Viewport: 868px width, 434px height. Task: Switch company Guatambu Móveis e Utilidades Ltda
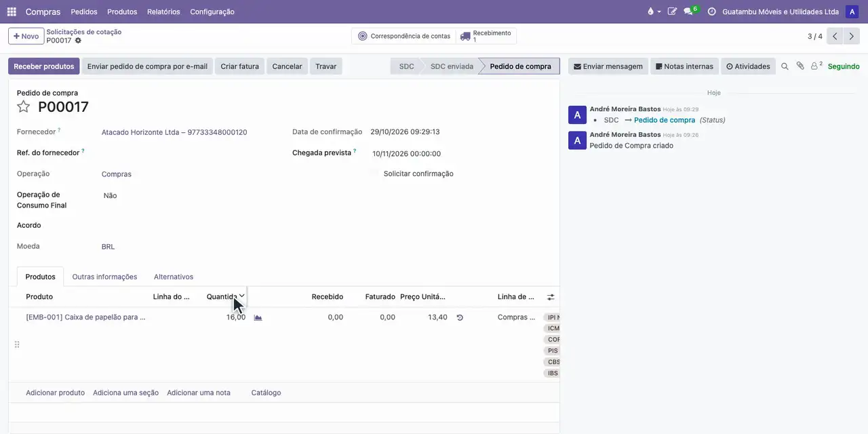780,12
